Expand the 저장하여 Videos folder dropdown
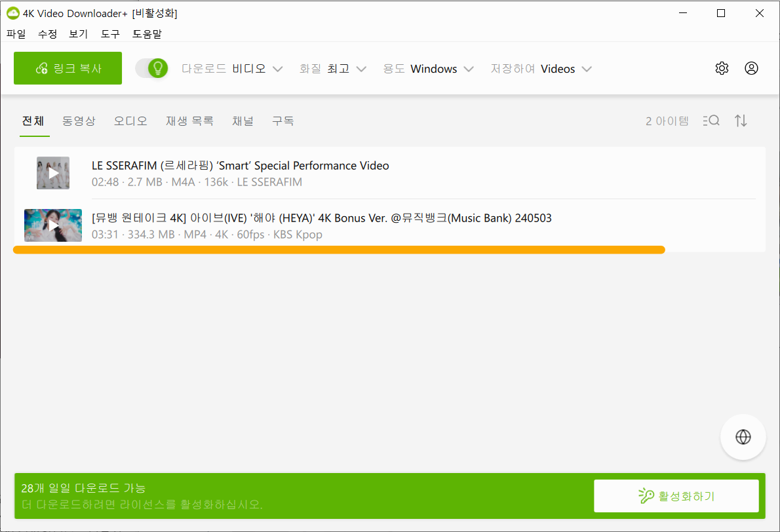The height and width of the screenshot is (532, 780). click(541, 69)
